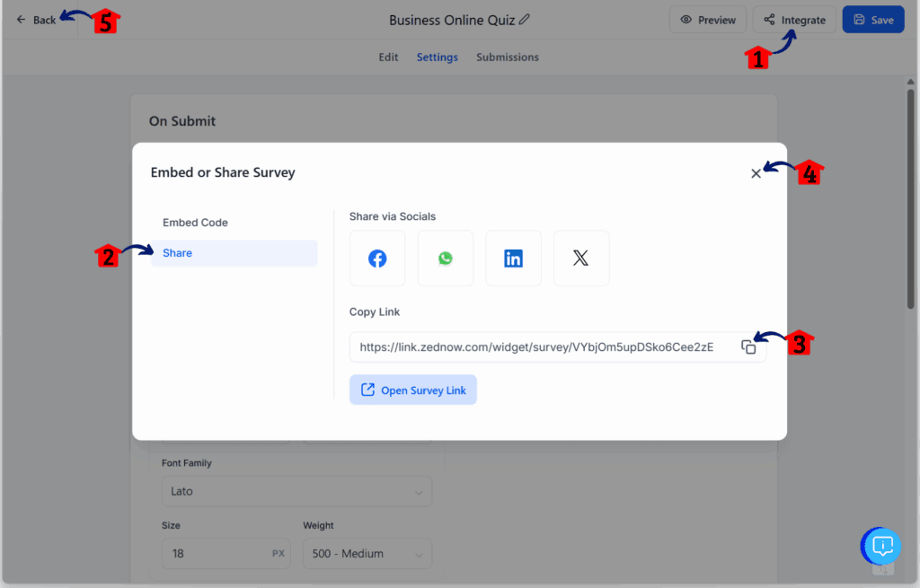Save the quiz
The height and width of the screenshot is (588, 920).
click(873, 20)
